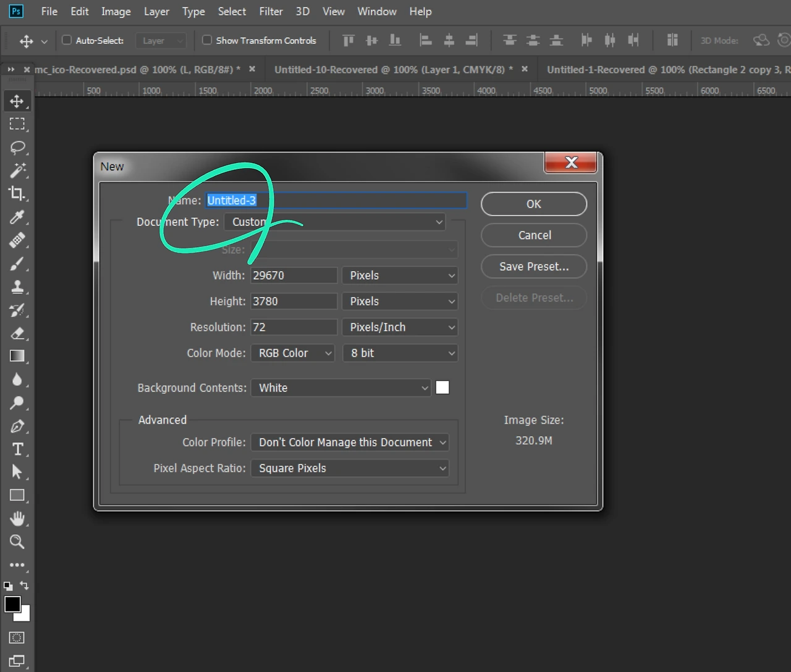The width and height of the screenshot is (791, 672).
Task: Open the File menu
Action: click(49, 11)
